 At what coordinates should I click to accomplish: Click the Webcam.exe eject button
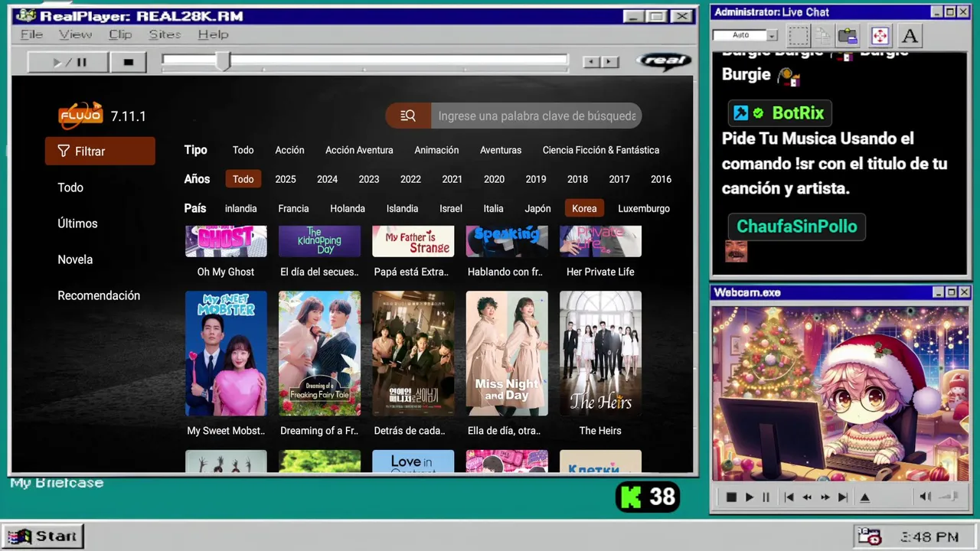pos(864,497)
